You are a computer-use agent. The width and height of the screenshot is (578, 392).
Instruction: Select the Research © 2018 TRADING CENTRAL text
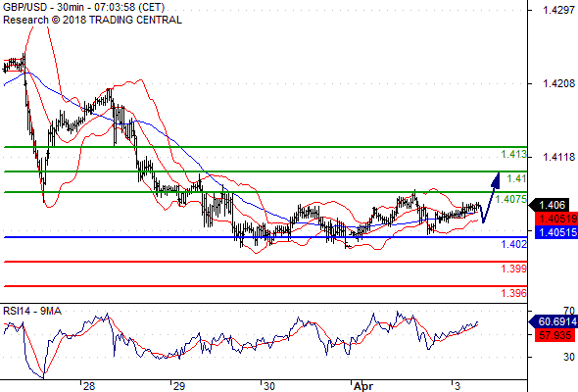pyautogui.click(x=92, y=20)
